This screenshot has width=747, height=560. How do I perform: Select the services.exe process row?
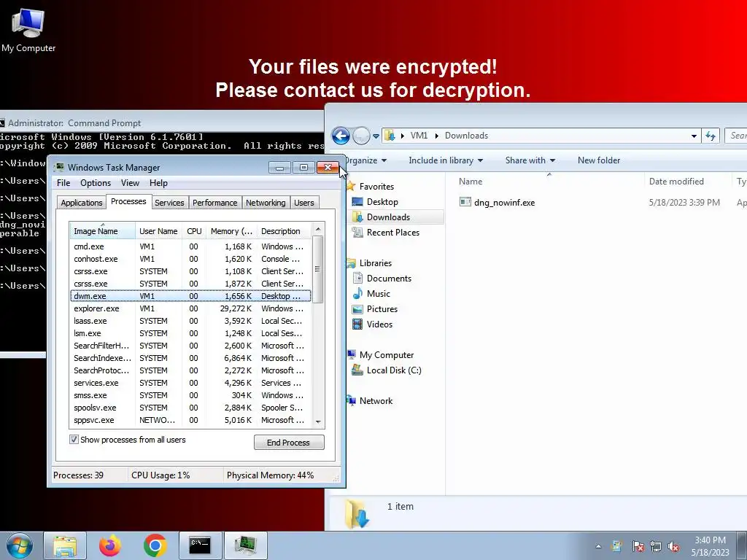(x=190, y=383)
